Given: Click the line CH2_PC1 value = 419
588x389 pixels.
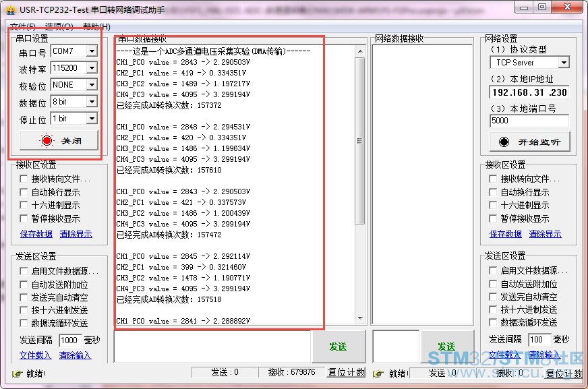Looking at the screenshot, I should (181, 73).
